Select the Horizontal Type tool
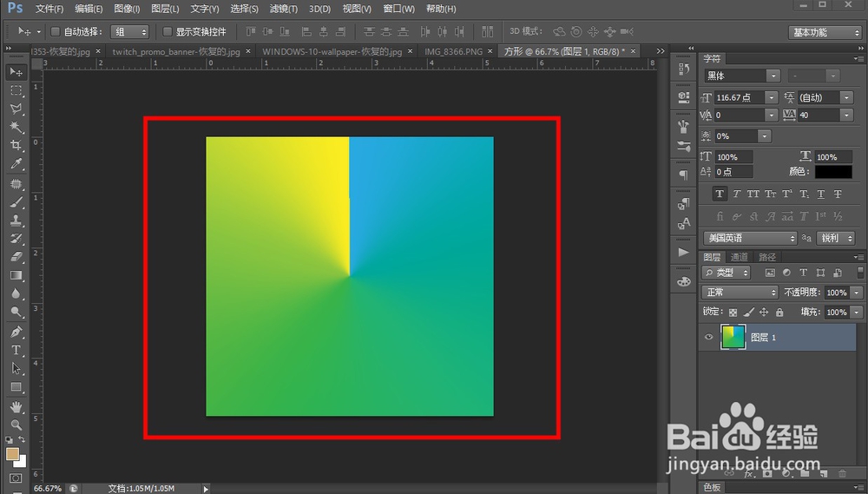Screen dimensions: 868x494 click(16, 350)
